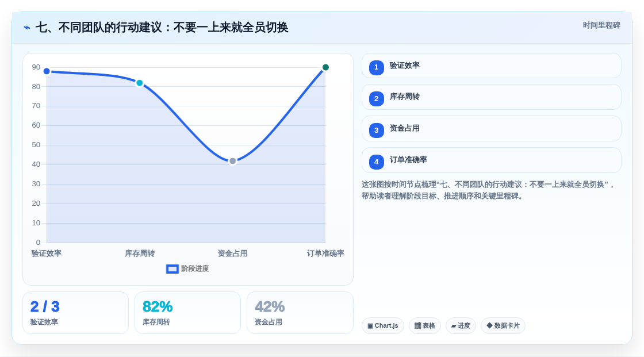
Task: Click the 时间里程碑 label in header
Action: coord(601,25)
